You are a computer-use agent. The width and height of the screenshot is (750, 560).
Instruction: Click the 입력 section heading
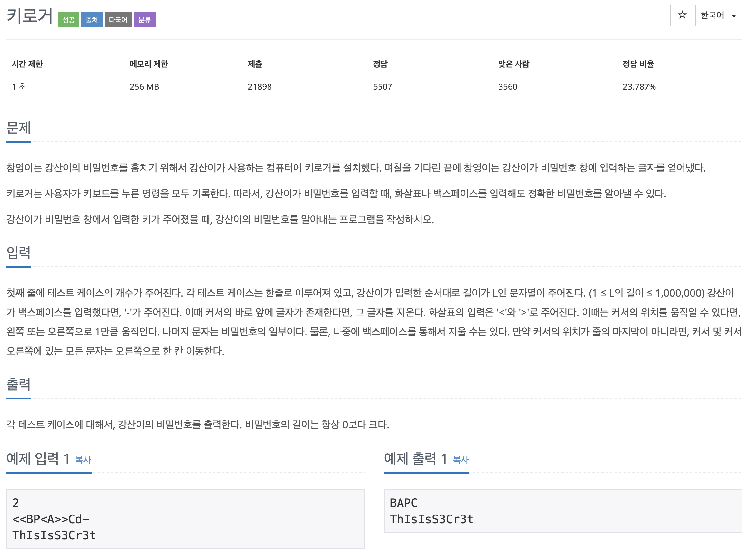coord(19,253)
